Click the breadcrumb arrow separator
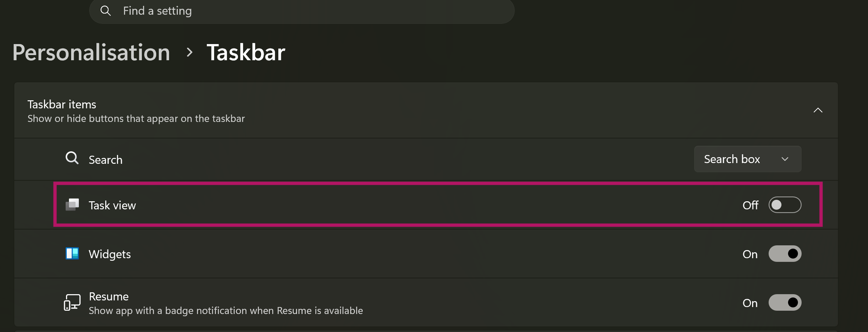Viewport: 868px width, 332px height. tap(189, 52)
